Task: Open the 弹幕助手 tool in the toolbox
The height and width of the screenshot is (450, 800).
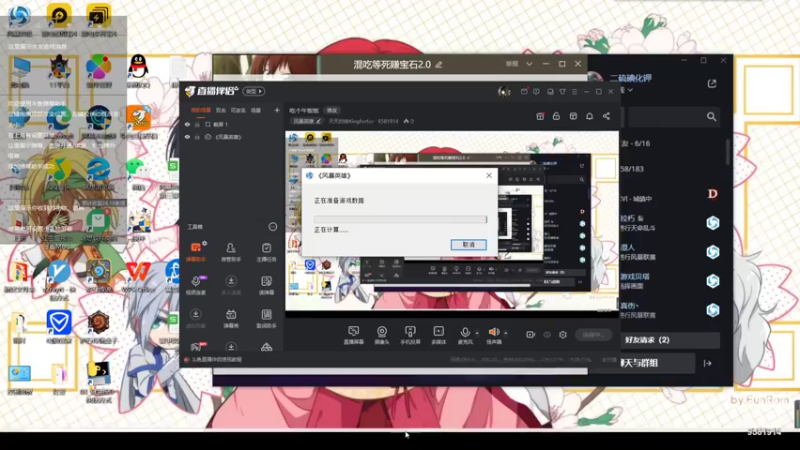Action: pyautogui.click(x=196, y=252)
